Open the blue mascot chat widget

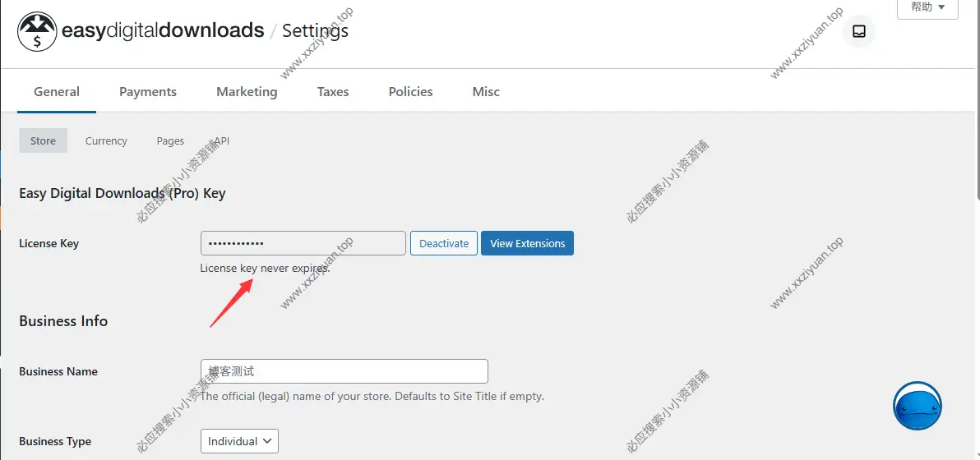pos(917,406)
